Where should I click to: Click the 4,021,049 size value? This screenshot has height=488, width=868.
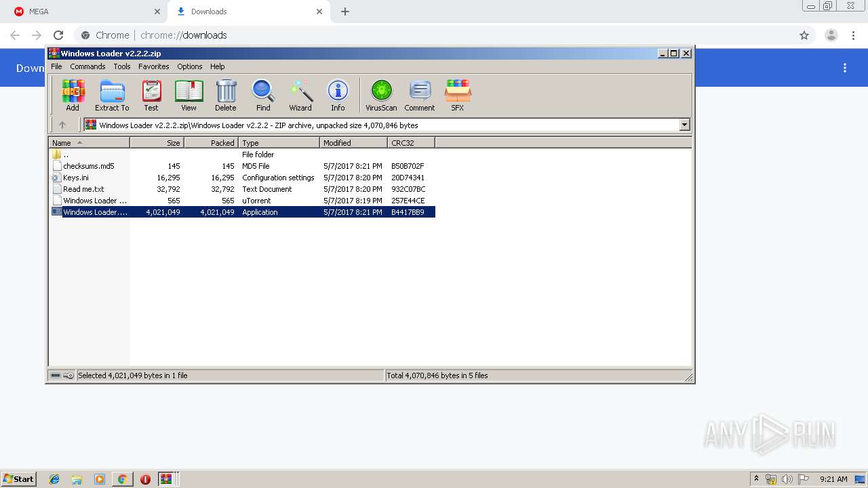click(x=163, y=212)
